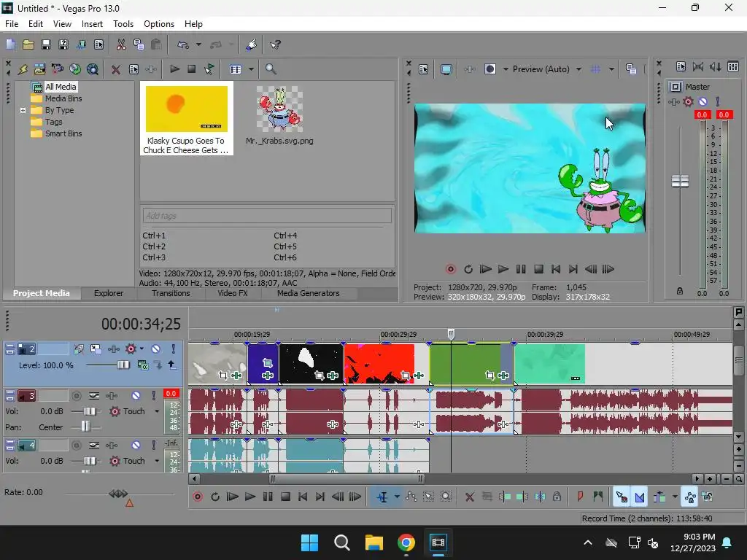
Task: Switch to the Explorer tab
Action: pyautogui.click(x=109, y=293)
